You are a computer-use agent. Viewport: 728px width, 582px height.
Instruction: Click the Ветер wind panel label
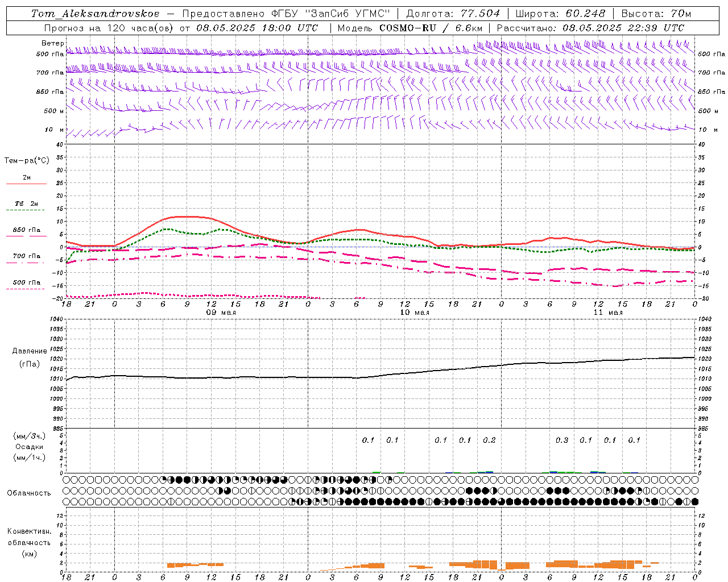point(53,43)
